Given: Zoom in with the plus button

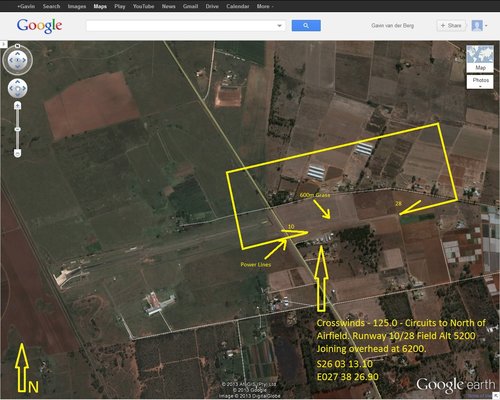Looking at the screenshot, I should coord(17,106).
